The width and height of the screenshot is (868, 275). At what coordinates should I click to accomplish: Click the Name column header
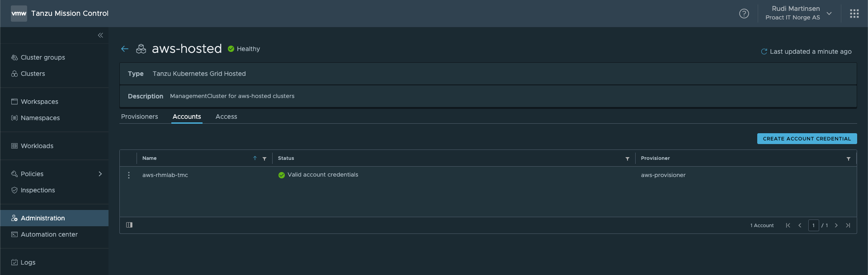[150, 158]
